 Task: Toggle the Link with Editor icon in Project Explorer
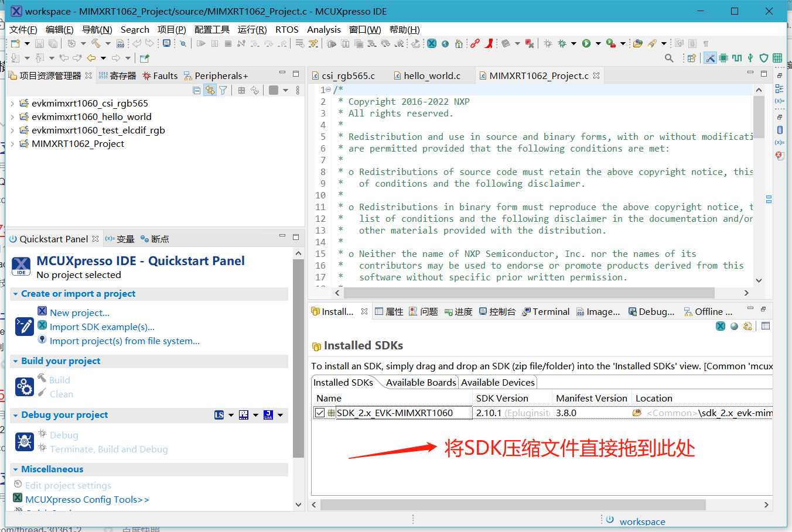[x=210, y=90]
